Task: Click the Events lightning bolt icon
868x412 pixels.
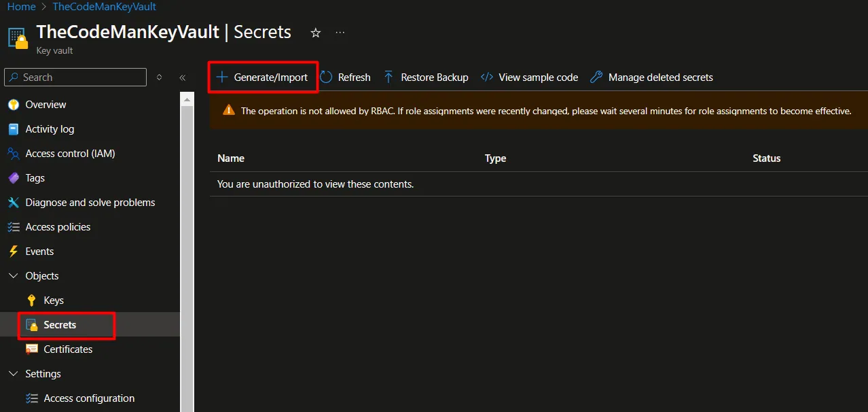Action: tap(13, 252)
